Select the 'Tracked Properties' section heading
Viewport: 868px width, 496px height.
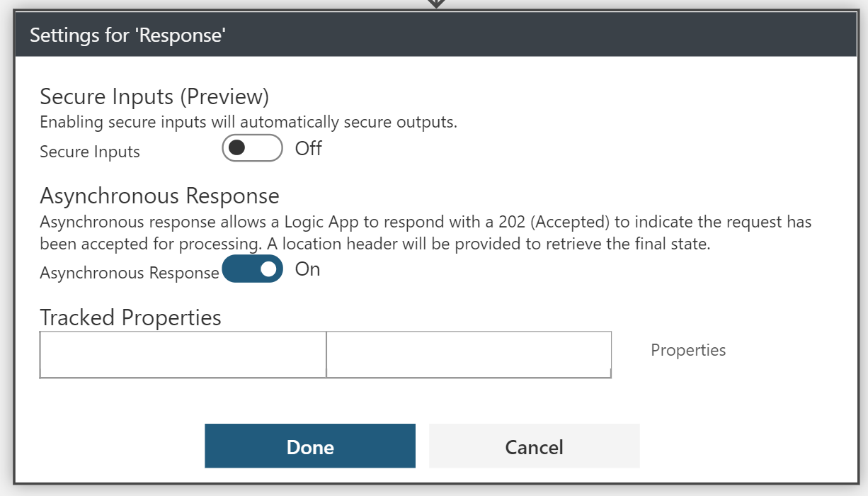pyautogui.click(x=130, y=317)
